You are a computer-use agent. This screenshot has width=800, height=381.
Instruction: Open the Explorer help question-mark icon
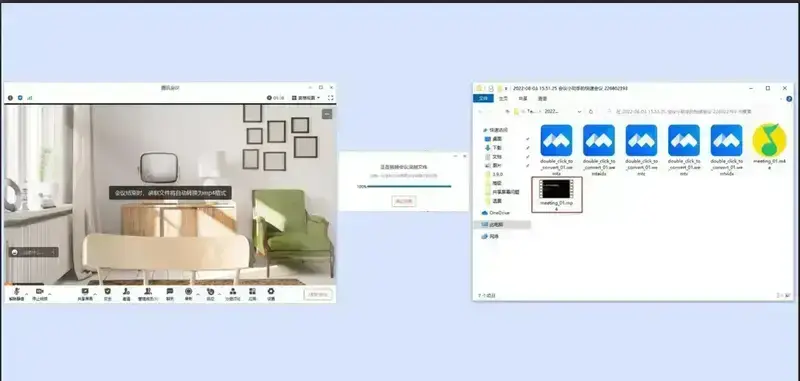(x=789, y=98)
